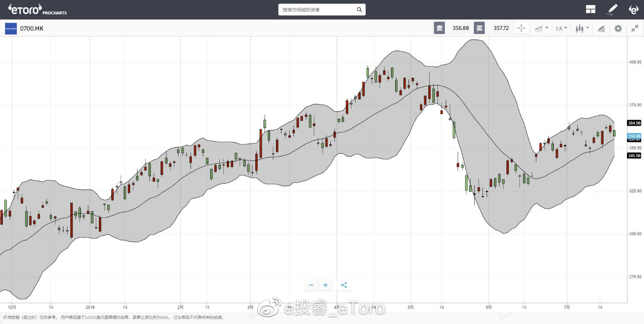Zoom out using the minus button
Screen dimensions: 644x324
[311, 285]
